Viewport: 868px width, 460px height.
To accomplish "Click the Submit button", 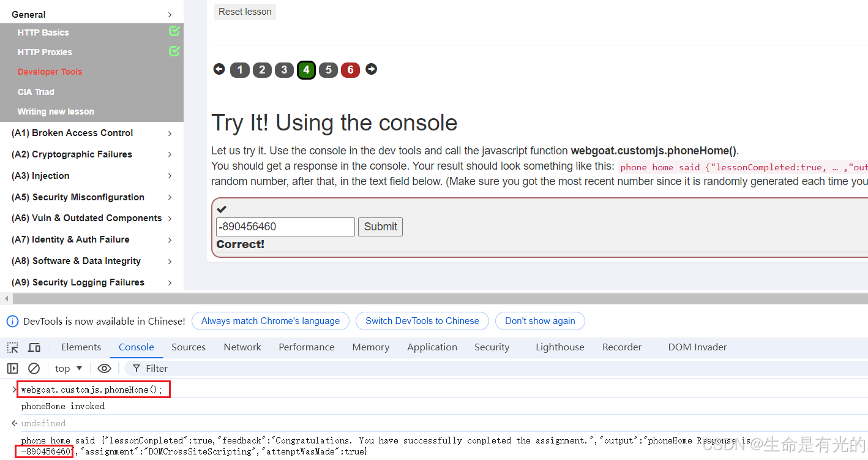I will tap(380, 227).
